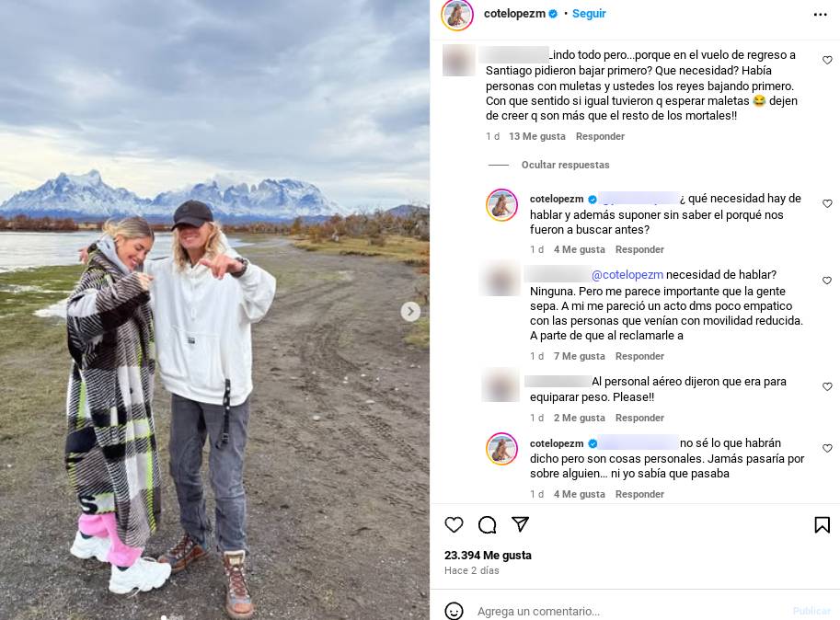This screenshot has width=840, height=620.
Task: View likes on the 23.394 Me gusta count
Action: coord(488,556)
